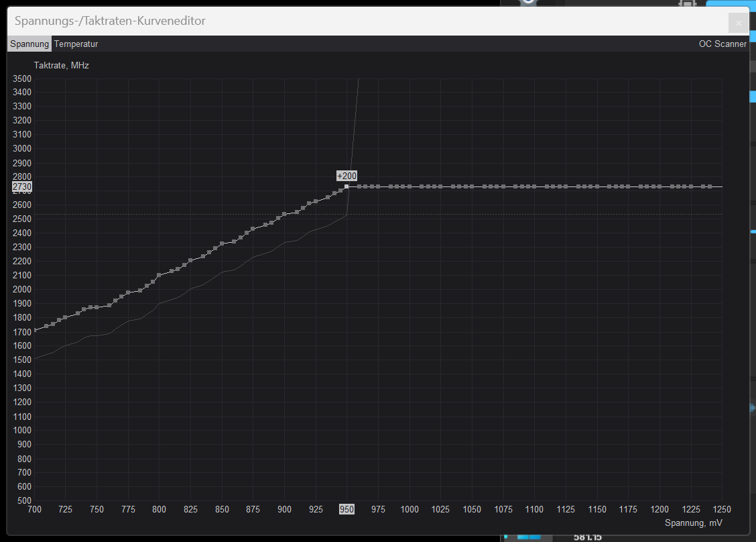
Task: Run the OC Scanner
Action: pos(722,44)
